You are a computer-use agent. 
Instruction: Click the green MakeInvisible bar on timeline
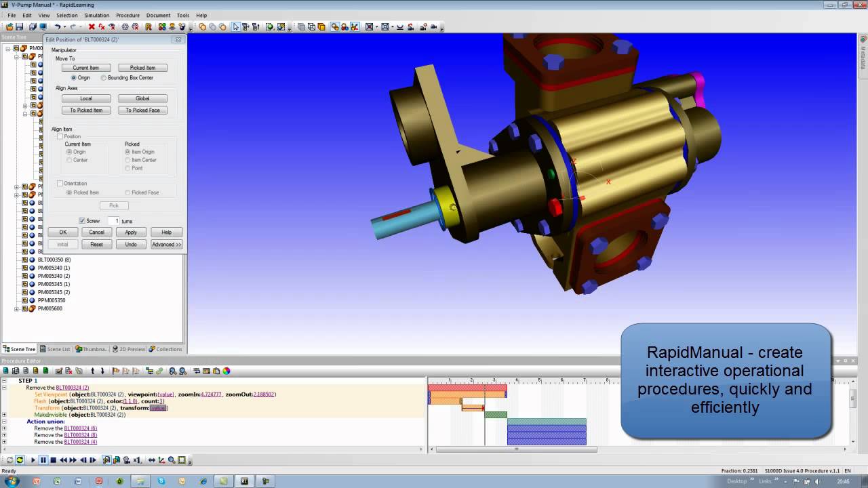[x=496, y=414]
